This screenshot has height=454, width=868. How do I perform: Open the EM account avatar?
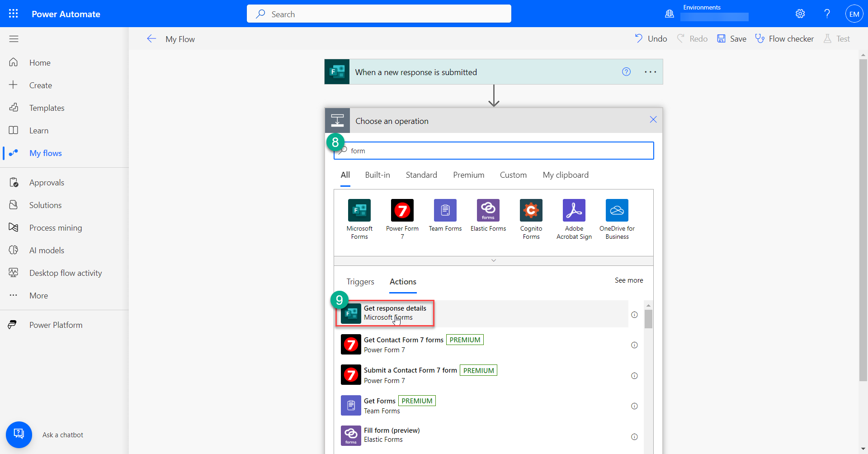pos(854,14)
